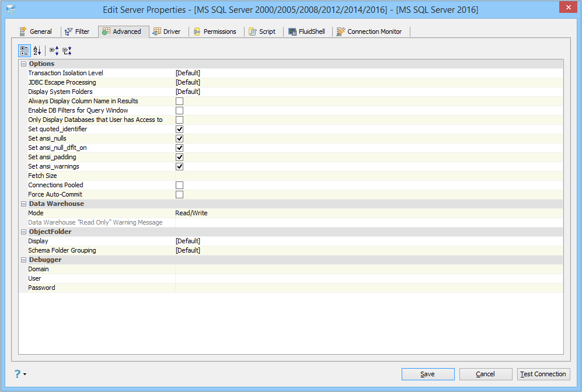Screen dimensions: 582x392
Task: Collapse the Debugger category
Action: click(23, 260)
